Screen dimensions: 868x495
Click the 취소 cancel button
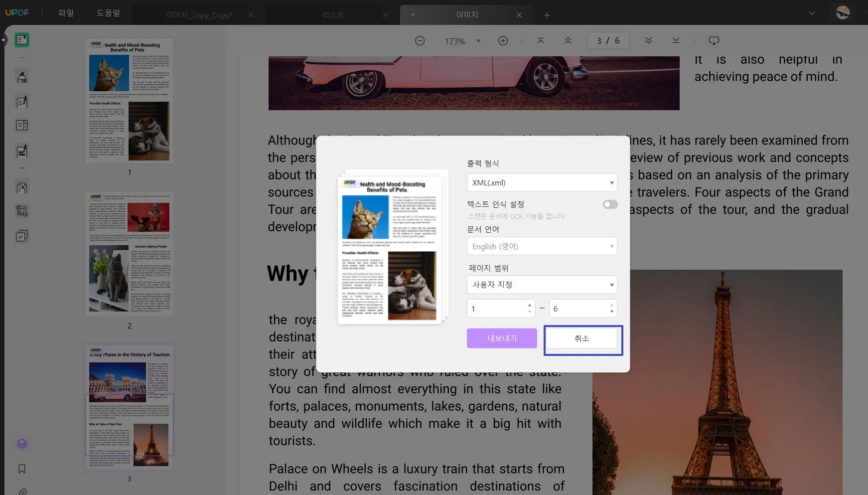pos(582,338)
